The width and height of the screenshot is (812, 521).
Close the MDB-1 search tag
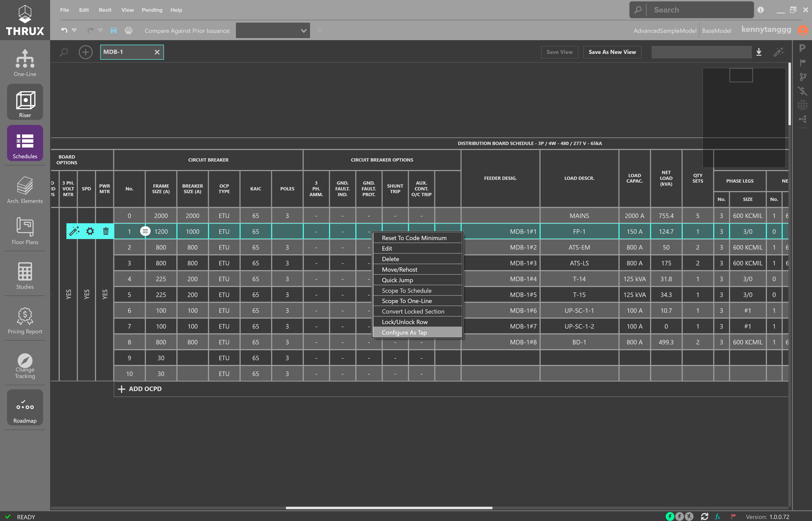(x=157, y=52)
